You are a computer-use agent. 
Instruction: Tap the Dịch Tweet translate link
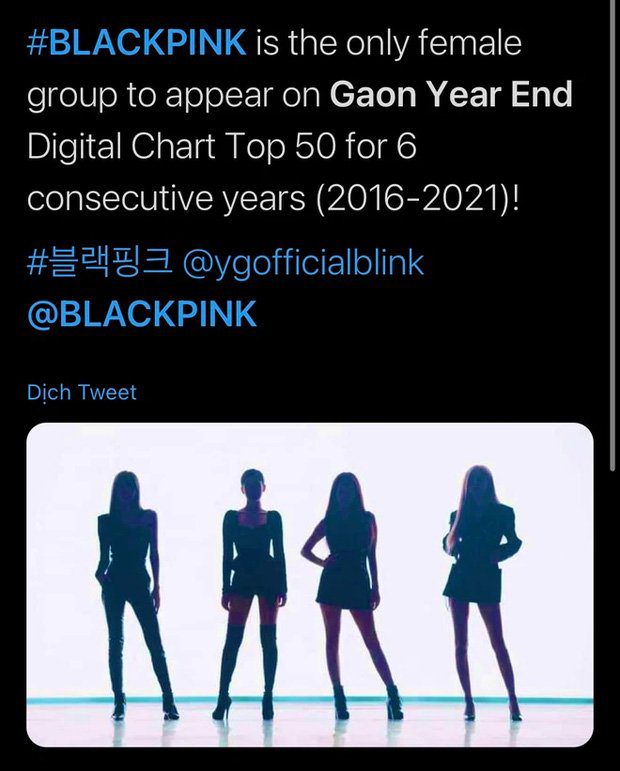click(82, 392)
